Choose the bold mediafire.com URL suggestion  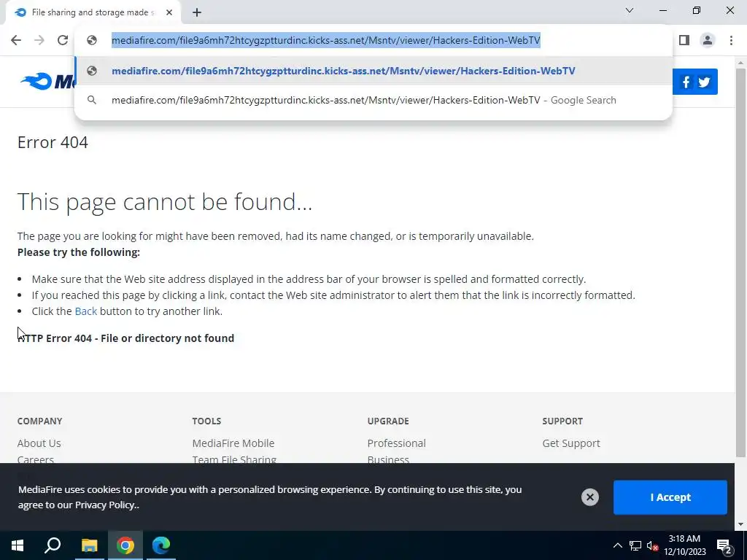(373, 71)
